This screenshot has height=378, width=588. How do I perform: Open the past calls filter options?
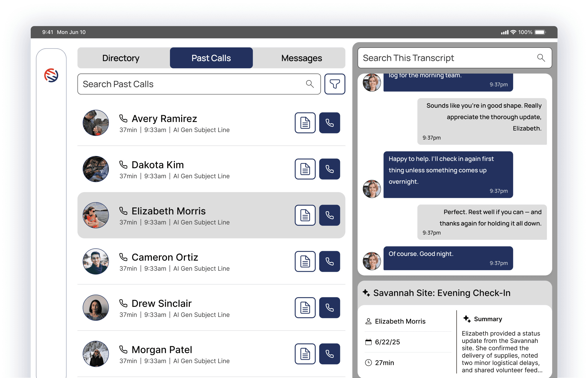click(335, 84)
